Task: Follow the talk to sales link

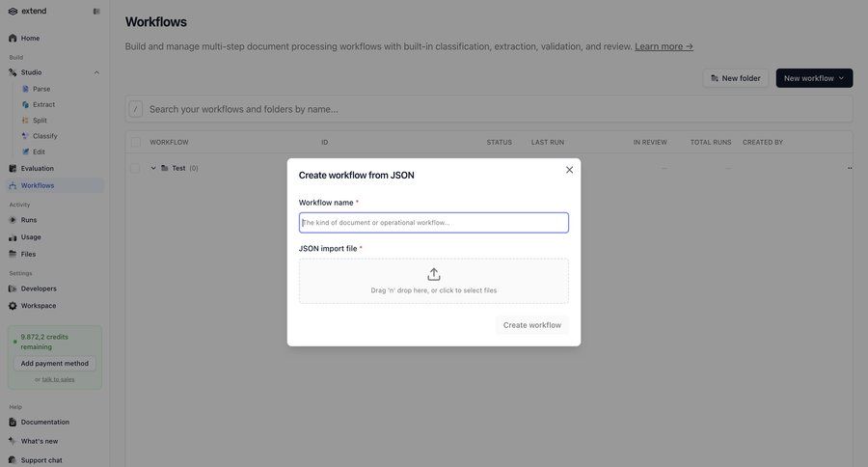Action: click(x=58, y=379)
